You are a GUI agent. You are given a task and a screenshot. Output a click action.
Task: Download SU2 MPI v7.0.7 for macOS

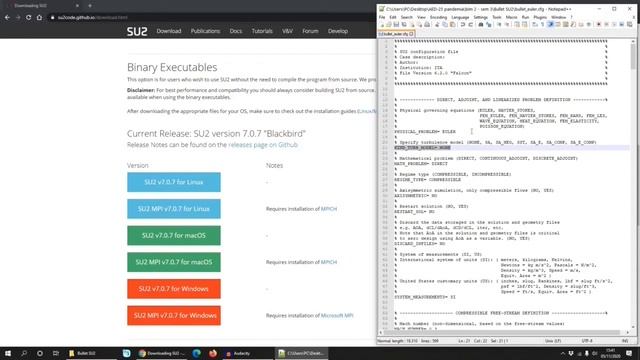pos(174,262)
